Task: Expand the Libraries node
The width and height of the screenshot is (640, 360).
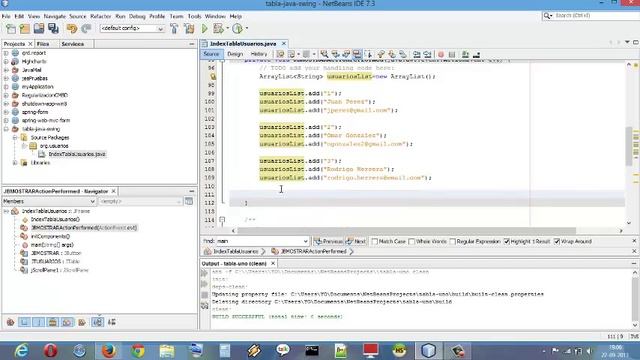Action: [15, 162]
